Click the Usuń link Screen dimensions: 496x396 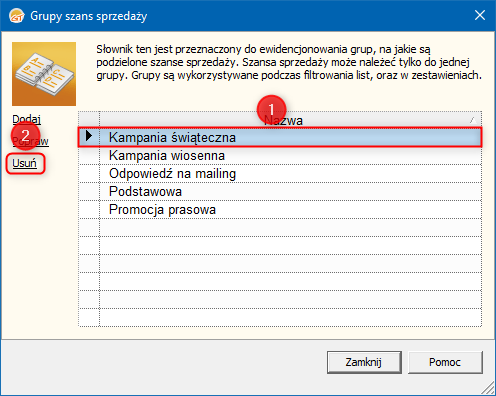[x=24, y=163]
